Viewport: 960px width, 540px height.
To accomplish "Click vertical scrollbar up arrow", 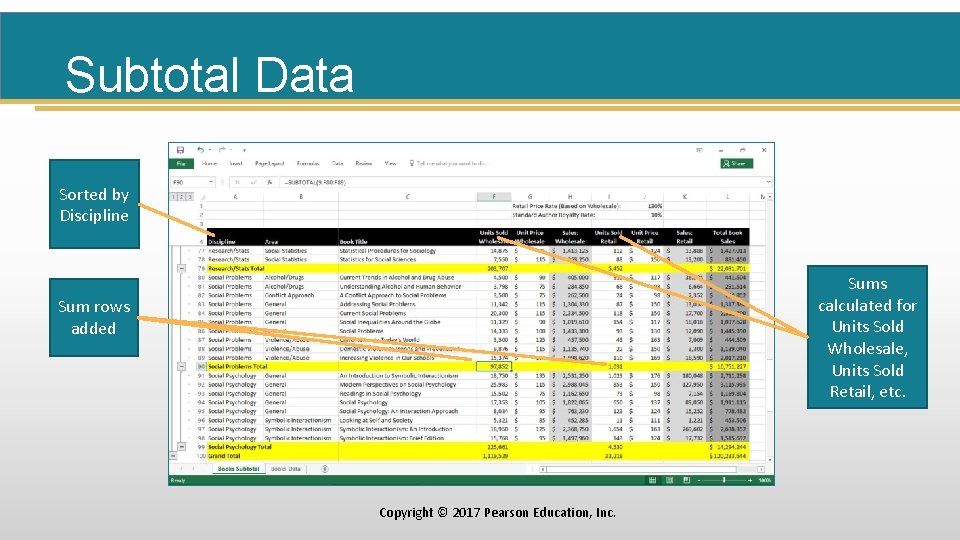I will coord(770,197).
